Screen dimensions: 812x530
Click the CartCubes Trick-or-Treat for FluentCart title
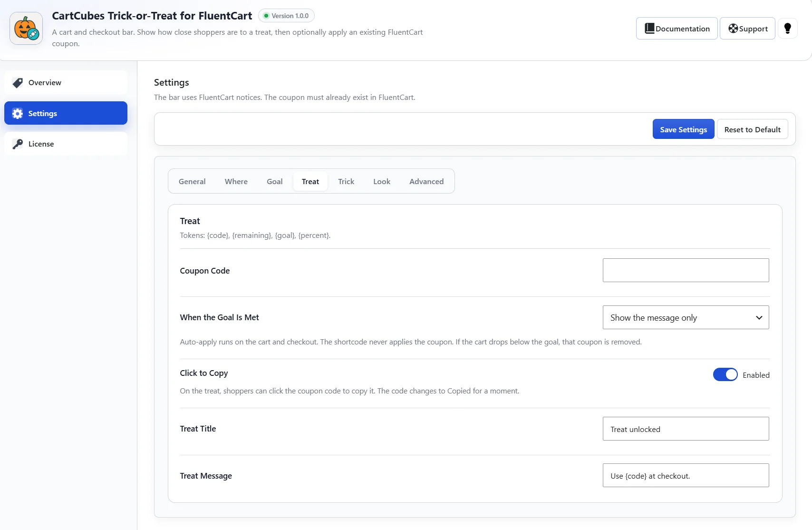click(152, 16)
